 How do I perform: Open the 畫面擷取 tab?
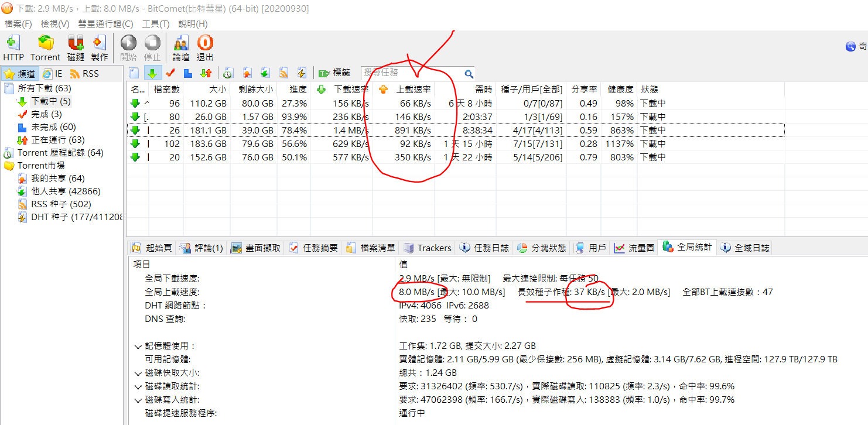pyautogui.click(x=257, y=248)
